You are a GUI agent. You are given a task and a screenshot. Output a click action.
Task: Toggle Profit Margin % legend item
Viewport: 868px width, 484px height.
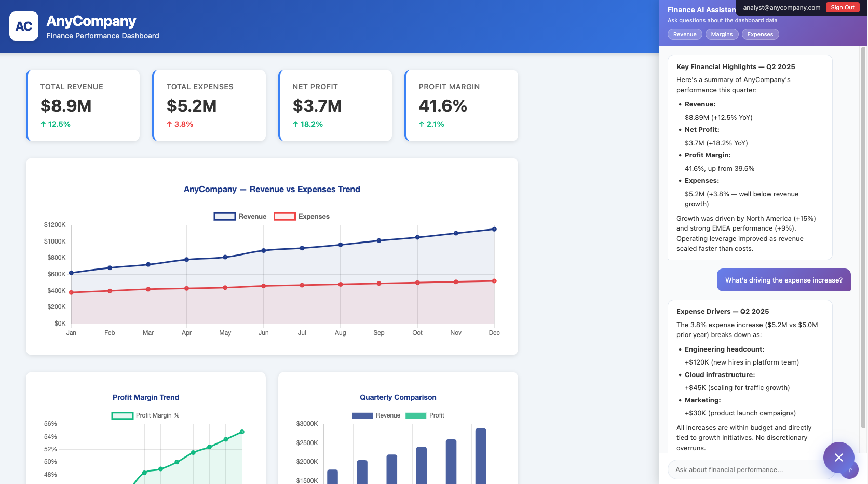(x=145, y=415)
